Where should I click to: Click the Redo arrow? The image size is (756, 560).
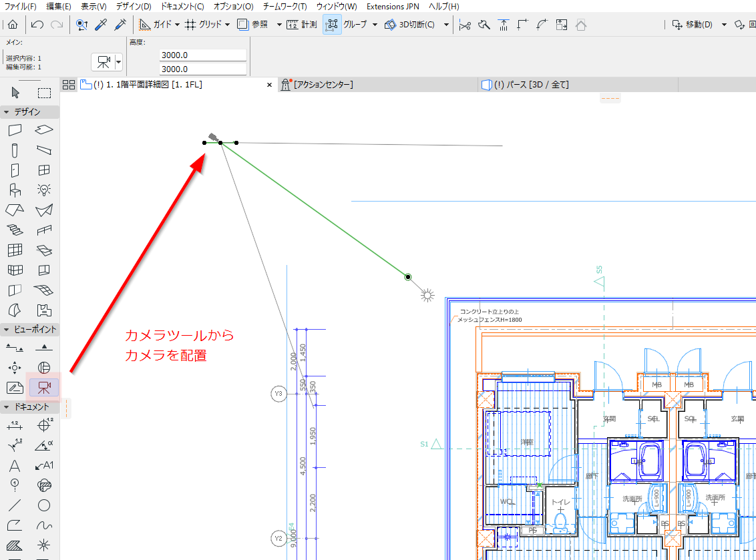click(x=57, y=24)
